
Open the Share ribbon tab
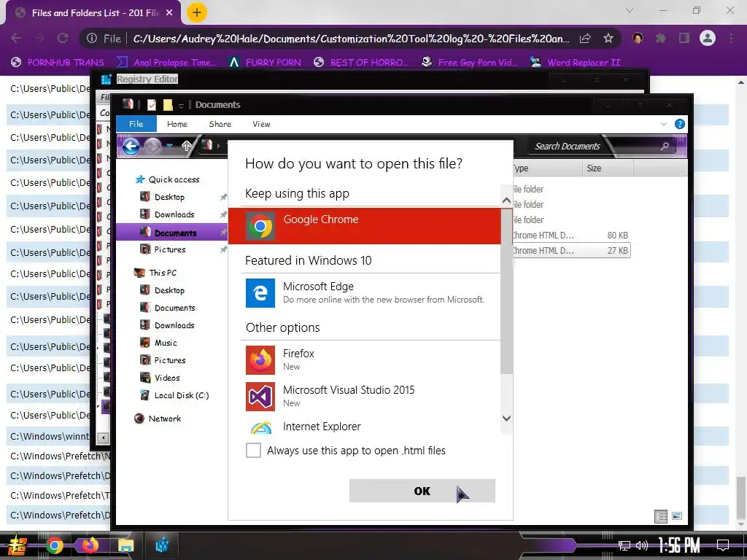pos(220,124)
